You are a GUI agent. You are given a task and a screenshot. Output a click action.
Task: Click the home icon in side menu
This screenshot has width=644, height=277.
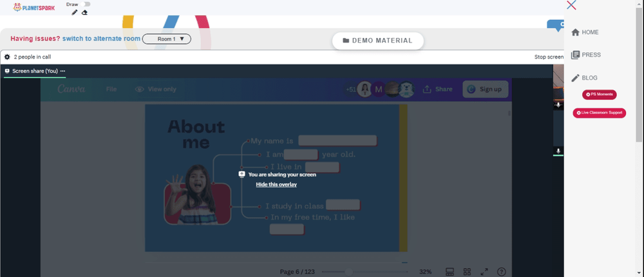[x=575, y=32]
